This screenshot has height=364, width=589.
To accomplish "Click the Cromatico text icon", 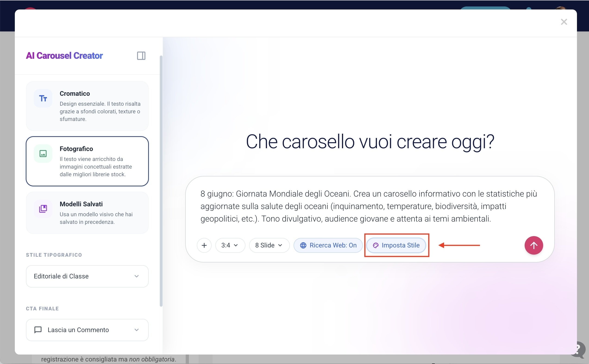I will tap(43, 98).
